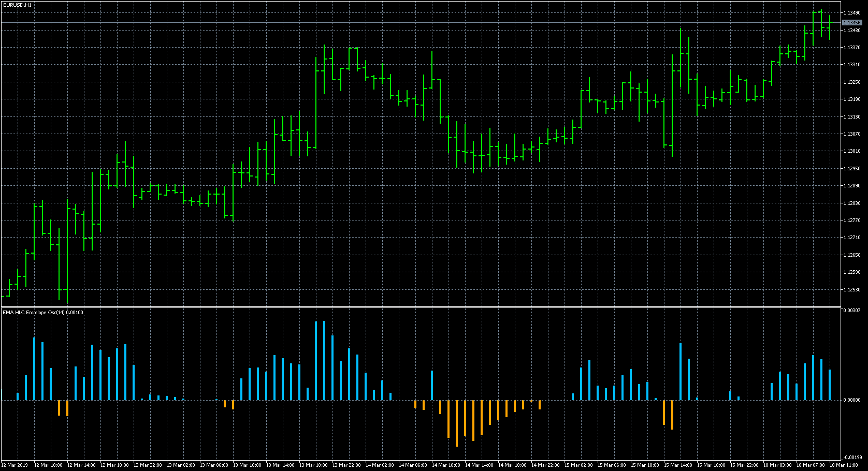This screenshot has width=868, height=471.
Task: Click the 0.00000 oscillator zero level label
Action: (x=851, y=400)
